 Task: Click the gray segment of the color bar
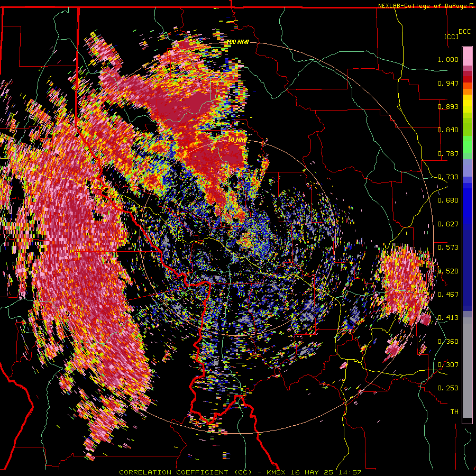click(x=467, y=368)
